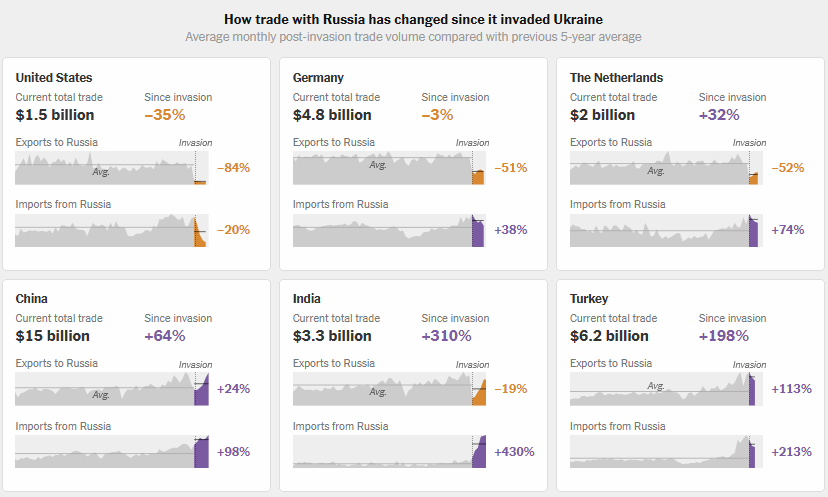
Task: Click the United States card heading
Action: (54, 77)
